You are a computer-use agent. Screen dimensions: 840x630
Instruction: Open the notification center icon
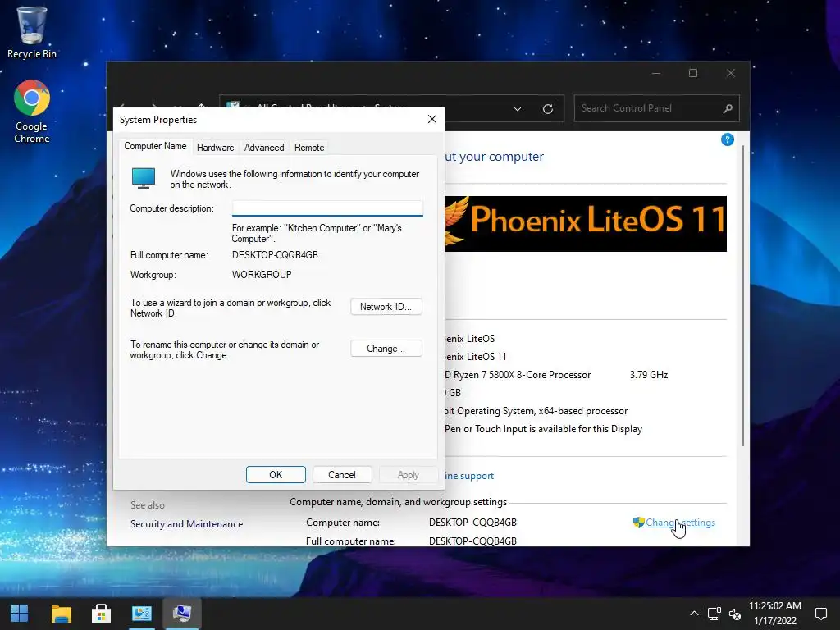tap(820, 614)
